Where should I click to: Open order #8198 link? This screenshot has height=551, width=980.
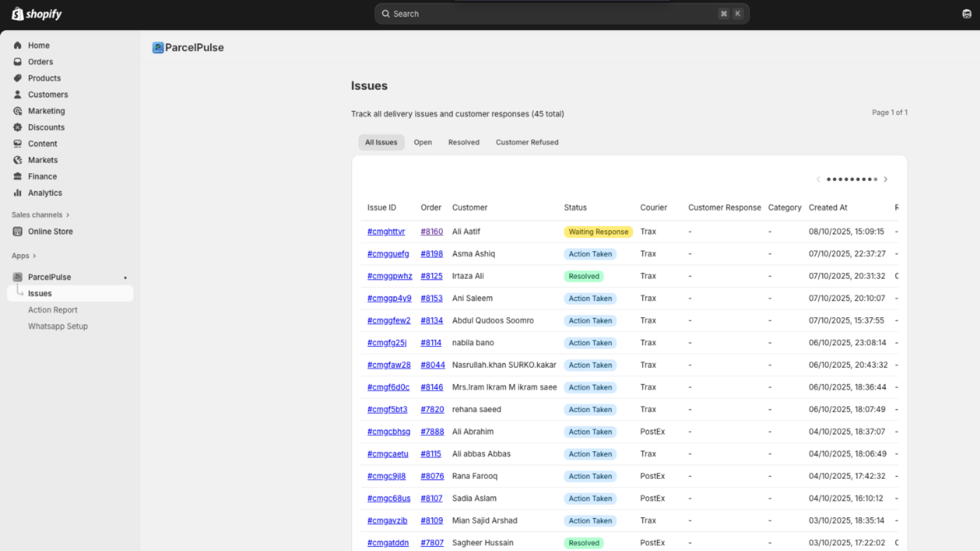[431, 254]
